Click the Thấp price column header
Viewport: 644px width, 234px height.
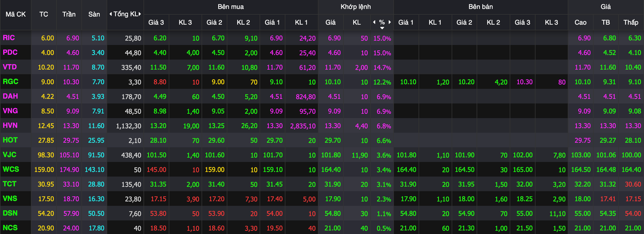631,22
